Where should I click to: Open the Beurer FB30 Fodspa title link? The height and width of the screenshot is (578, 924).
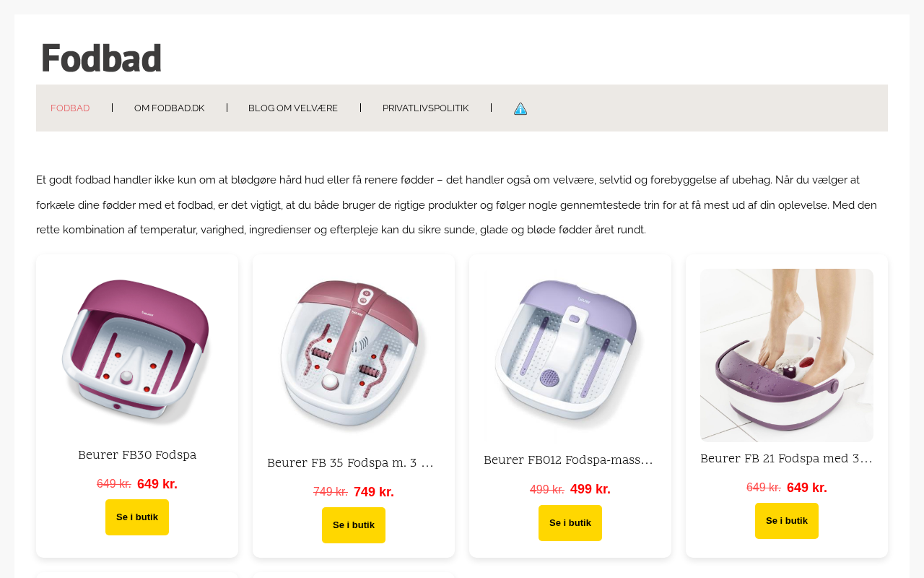coord(137,455)
